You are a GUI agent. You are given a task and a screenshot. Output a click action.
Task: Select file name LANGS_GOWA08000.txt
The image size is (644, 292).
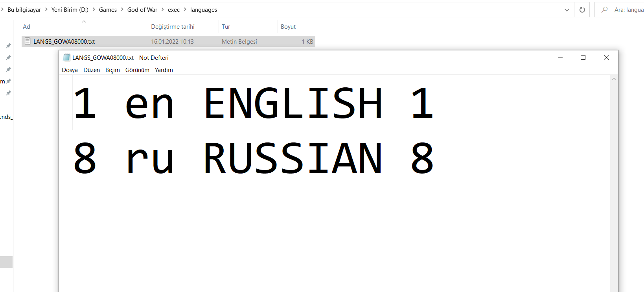[64, 41]
